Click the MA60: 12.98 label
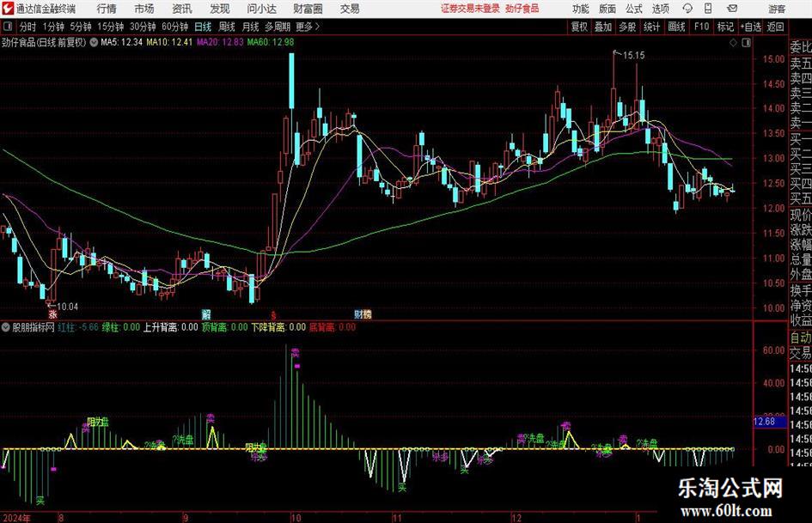The height and width of the screenshot is (523, 812). click(271, 42)
